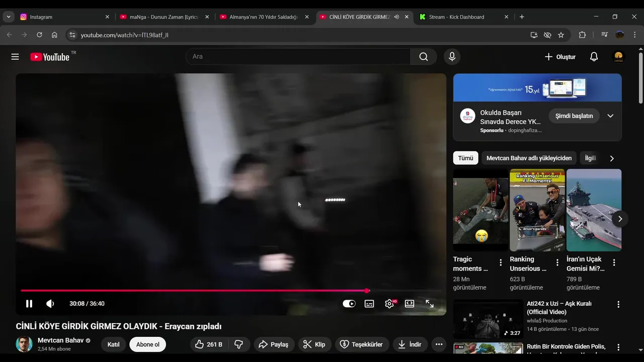Open Mevtcan Bahav channel avatar
Image resolution: width=644 pixels, height=362 pixels.
coord(24,344)
